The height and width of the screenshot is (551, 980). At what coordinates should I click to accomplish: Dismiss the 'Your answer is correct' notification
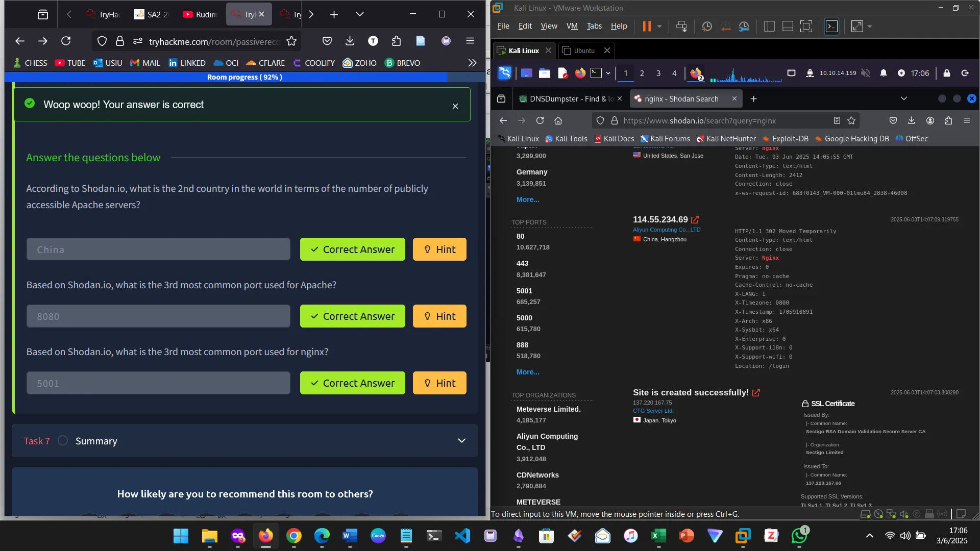(455, 106)
